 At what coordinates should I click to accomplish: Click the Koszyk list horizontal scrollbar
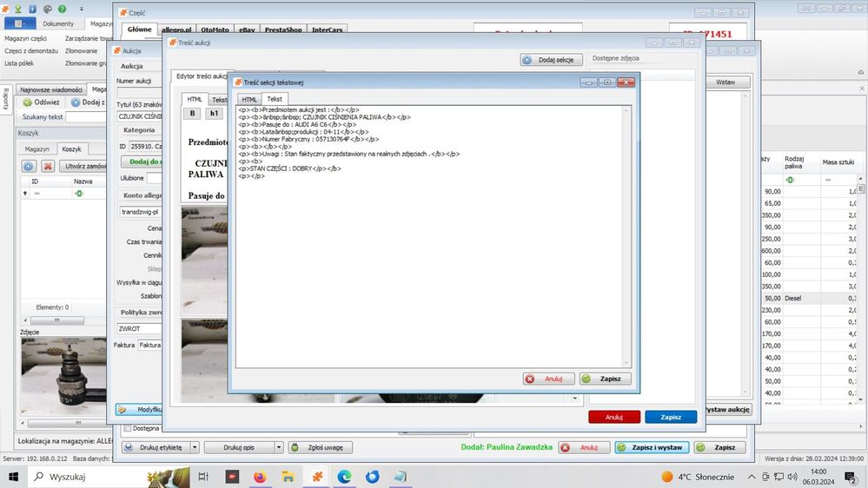(x=57, y=320)
